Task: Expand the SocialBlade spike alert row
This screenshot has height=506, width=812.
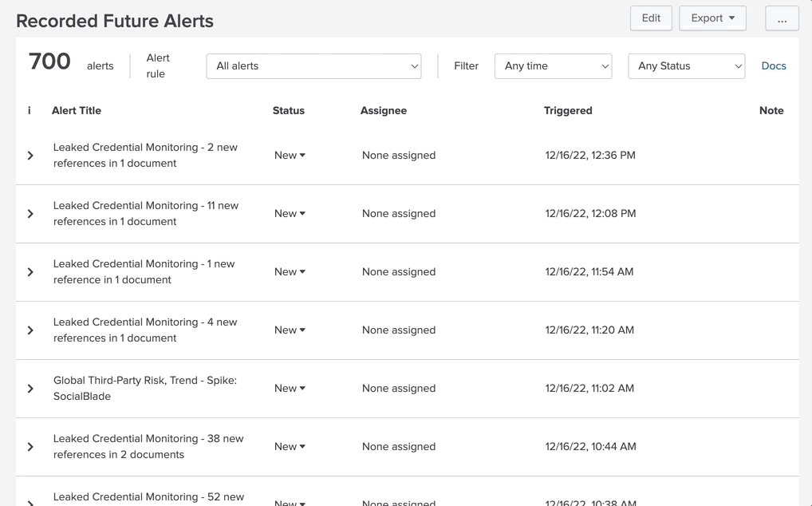Action: tap(30, 389)
